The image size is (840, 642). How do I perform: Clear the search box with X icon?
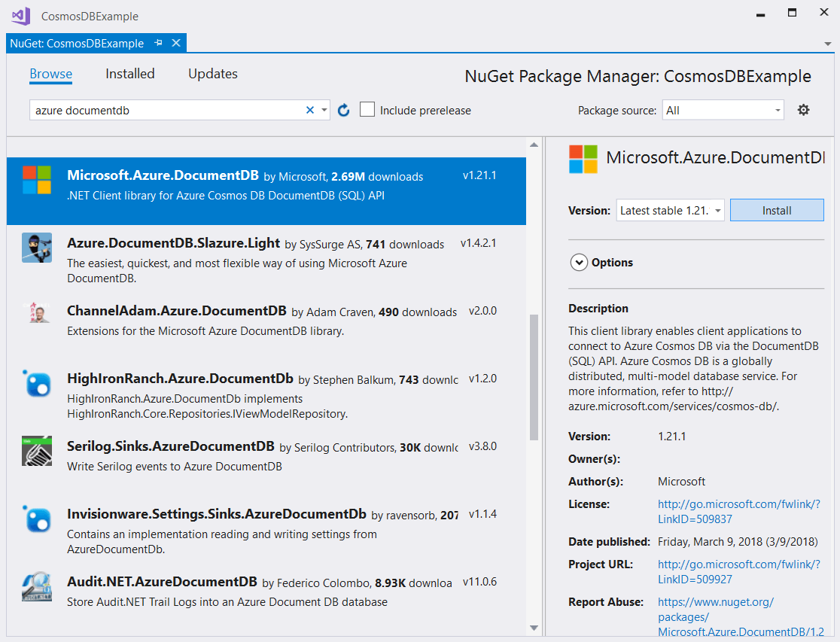tap(309, 111)
